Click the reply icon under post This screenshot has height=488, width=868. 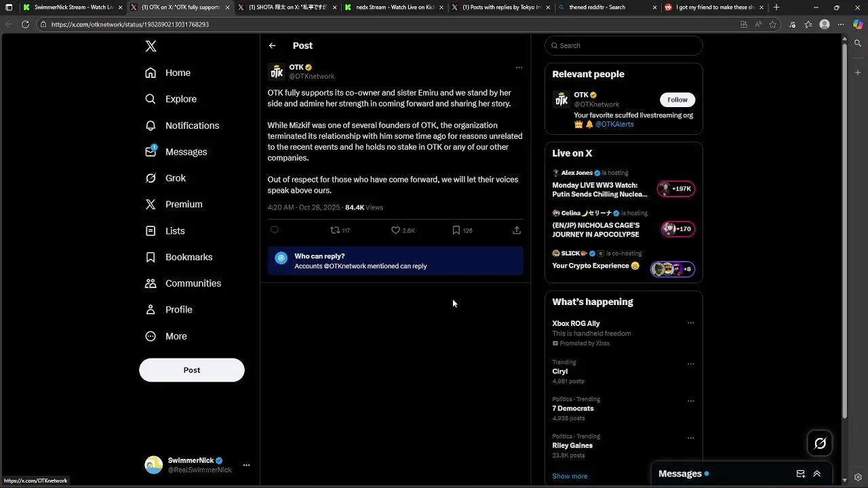point(275,230)
